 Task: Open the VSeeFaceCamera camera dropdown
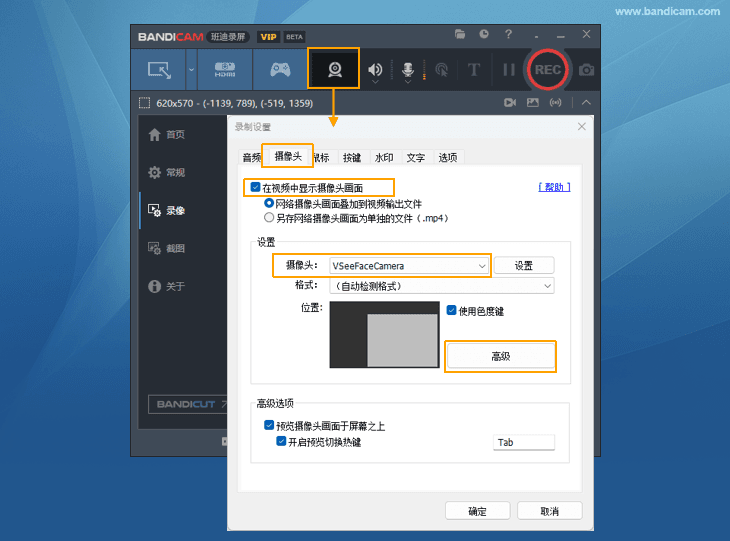(409, 266)
